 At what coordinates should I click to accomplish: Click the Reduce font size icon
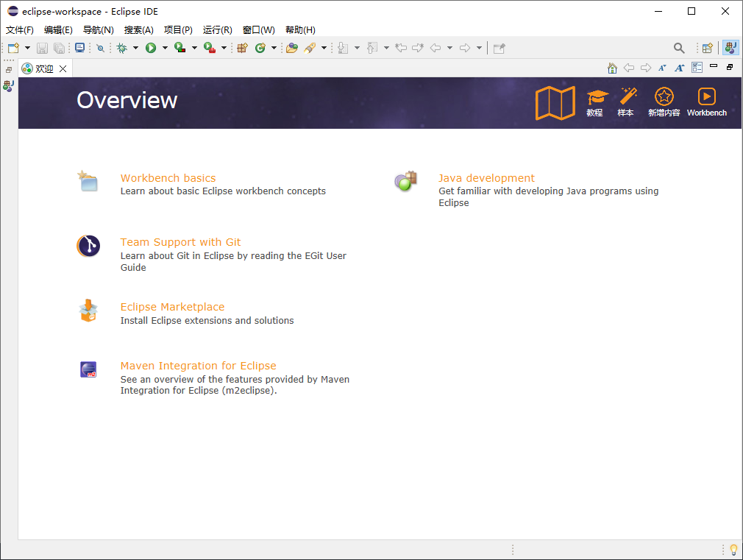click(x=662, y=68)
